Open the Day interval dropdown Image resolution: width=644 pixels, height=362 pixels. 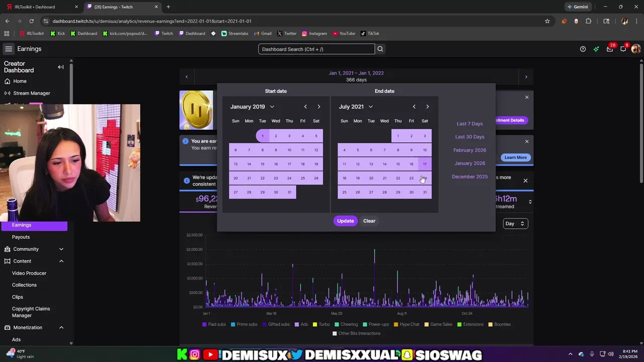click(x=515, y=224)
